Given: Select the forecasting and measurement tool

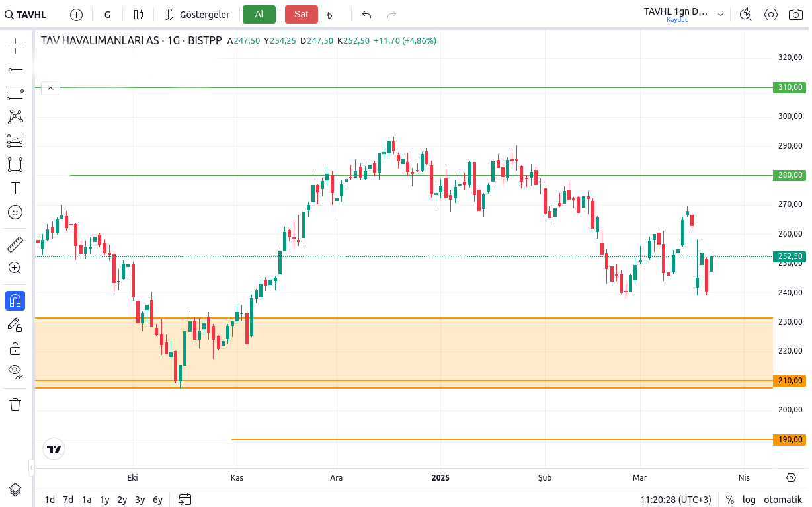Looking at the screenshot, I should pyautogui.click(x=15, y=141).
